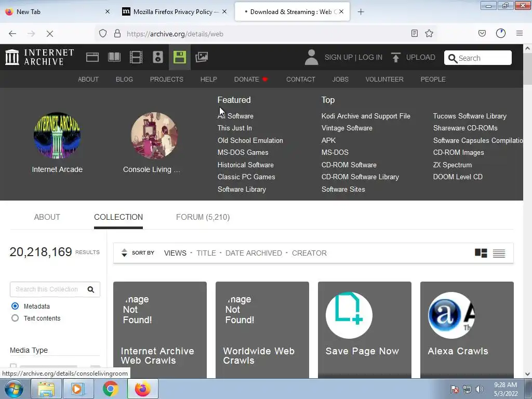Screen dimensions: 532x399
Task: Open the ABOUT collection tab
Action: pos(47,217)
